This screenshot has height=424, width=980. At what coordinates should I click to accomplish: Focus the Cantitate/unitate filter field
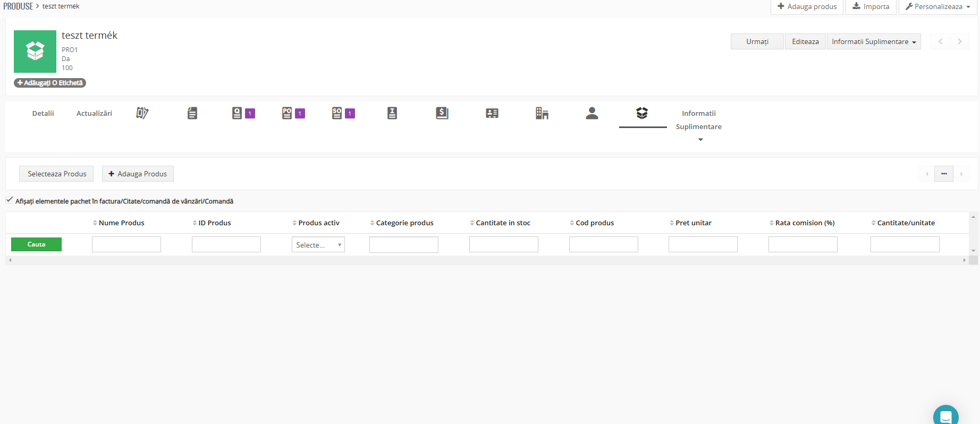pyautogui.click(x=905, y=244)
